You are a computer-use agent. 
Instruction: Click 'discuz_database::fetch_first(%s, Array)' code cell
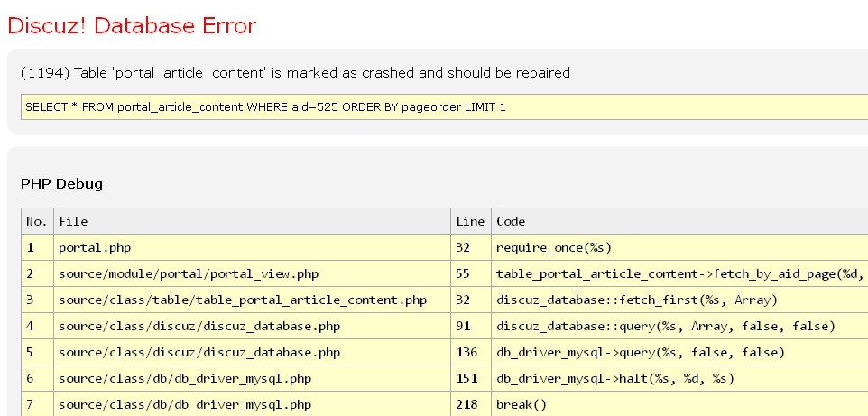(x=679, y=300)
